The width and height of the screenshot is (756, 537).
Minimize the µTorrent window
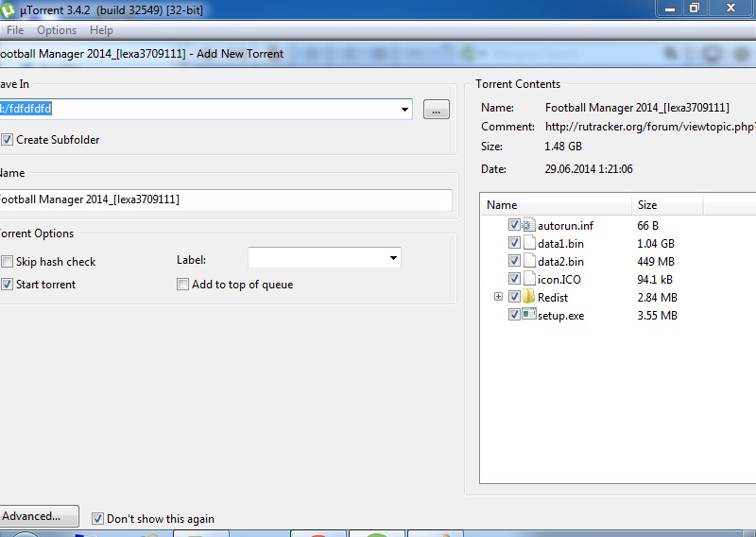[x=670, y=9]
